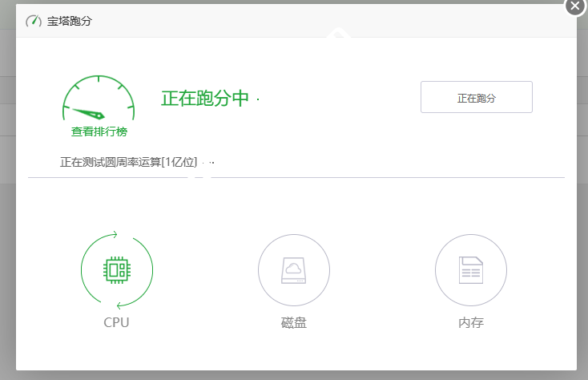Click the 宝塔跑分 window title text
The width and height of the screenshot is (588, 380).
[70, 21]
